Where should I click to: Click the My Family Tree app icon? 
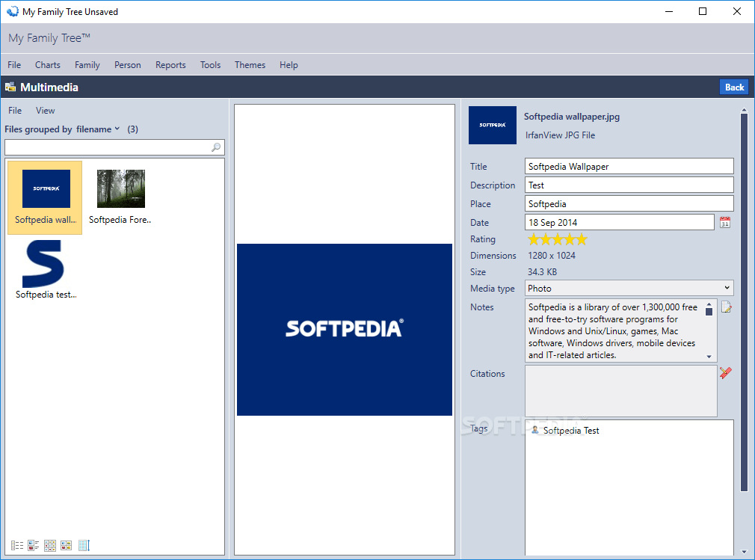pos(13,11)
